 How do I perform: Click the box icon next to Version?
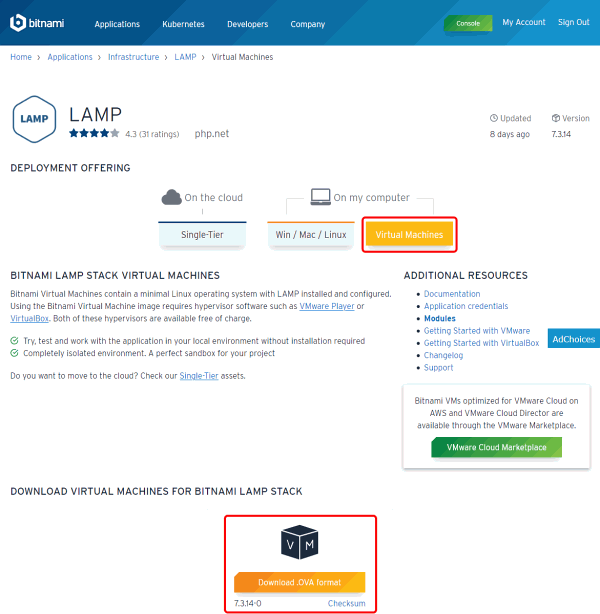555,118
